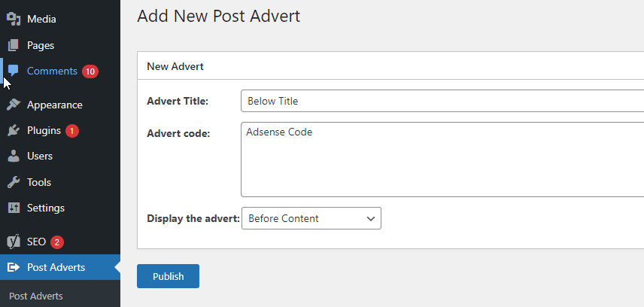Open the Post Adverts submenu link
The width and height of the screenshot is (644, 307).
[x=36, y=296]
